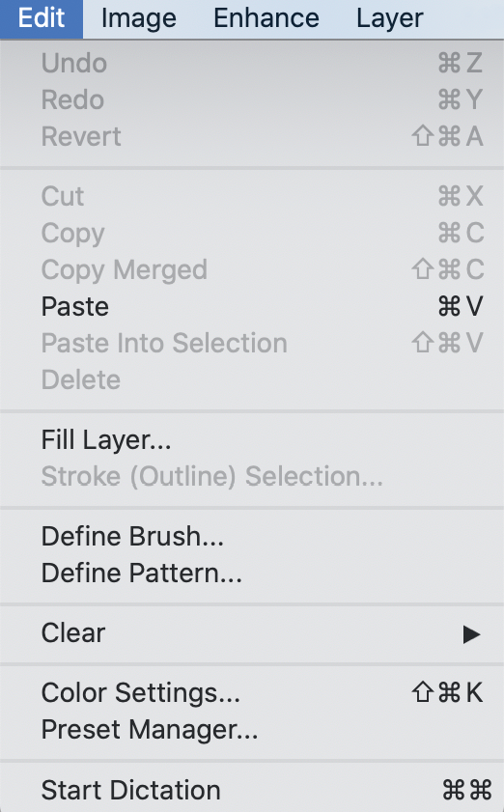This screenshot has height=812, width=504.
Task: Open the Layer menu
Action: [389, 18]
